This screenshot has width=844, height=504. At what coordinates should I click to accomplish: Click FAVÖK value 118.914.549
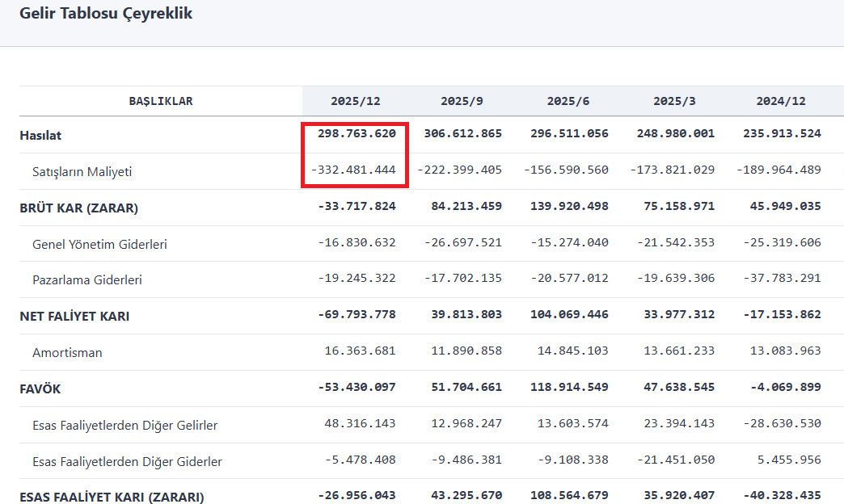coord(569,387)
